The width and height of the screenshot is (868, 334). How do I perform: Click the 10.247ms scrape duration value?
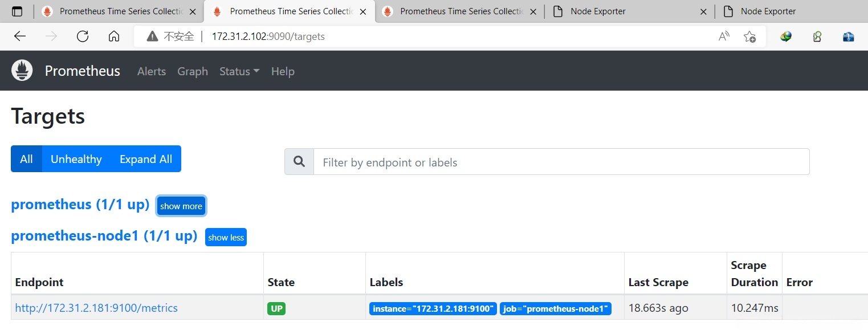click(755, 308)
